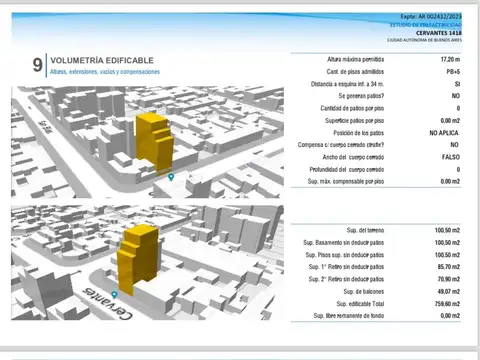Click the 'Sup. máx. compensable por piso' label

[x=346, y=181]
